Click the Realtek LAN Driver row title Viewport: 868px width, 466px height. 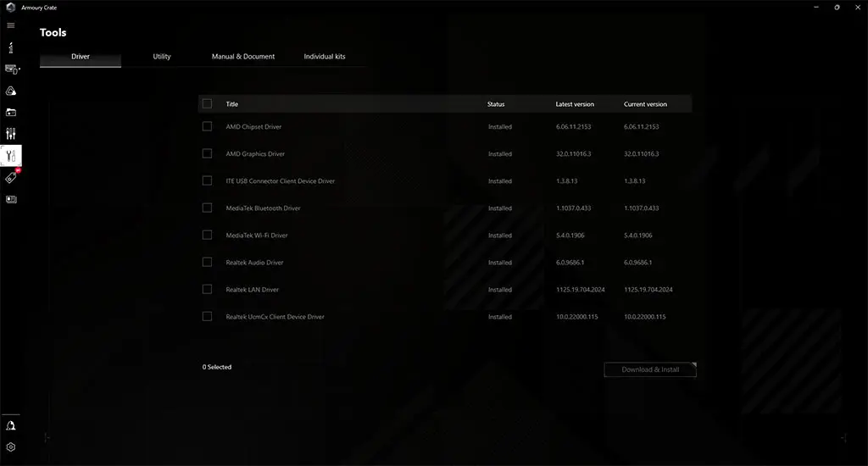253,290
